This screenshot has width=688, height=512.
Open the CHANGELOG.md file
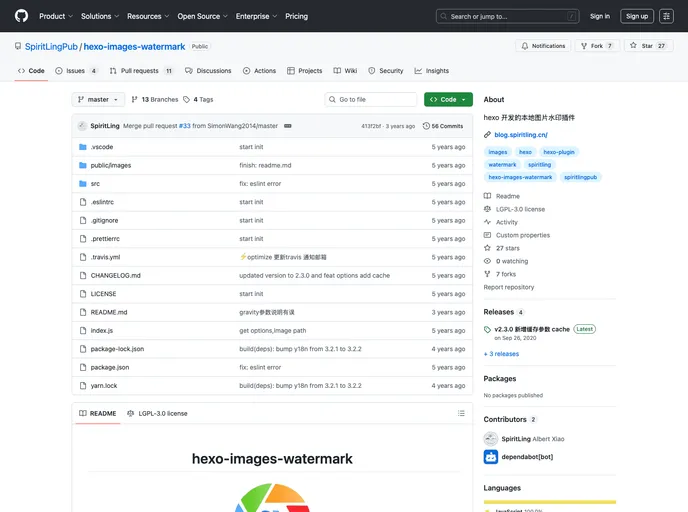[115, 276]
